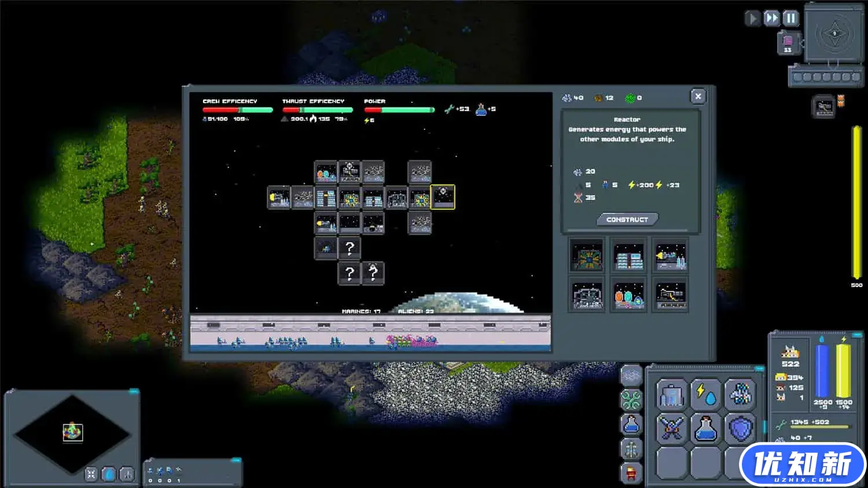The width and height of the screenshot is (868, 488).
Task: Click the flask +5 research indicator
Action: tap(486, 109)
